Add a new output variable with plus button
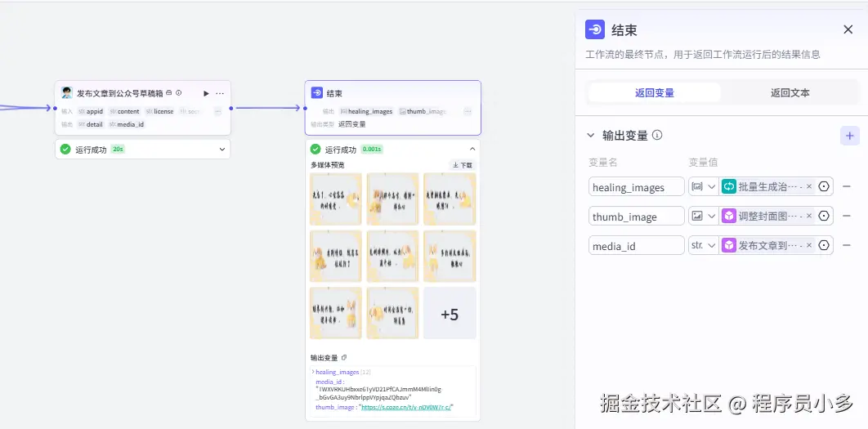 tap(850, 135)
